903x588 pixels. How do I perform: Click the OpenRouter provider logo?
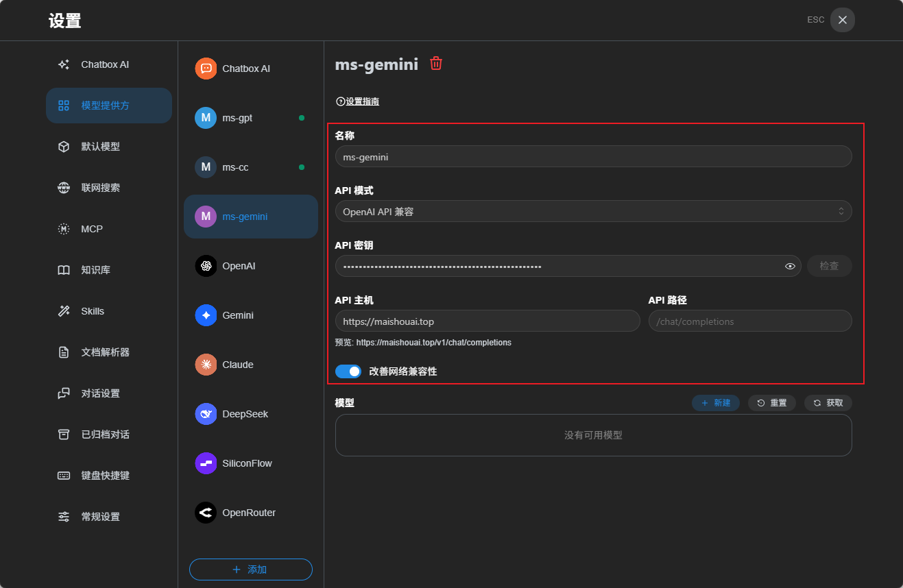(206, 513)
